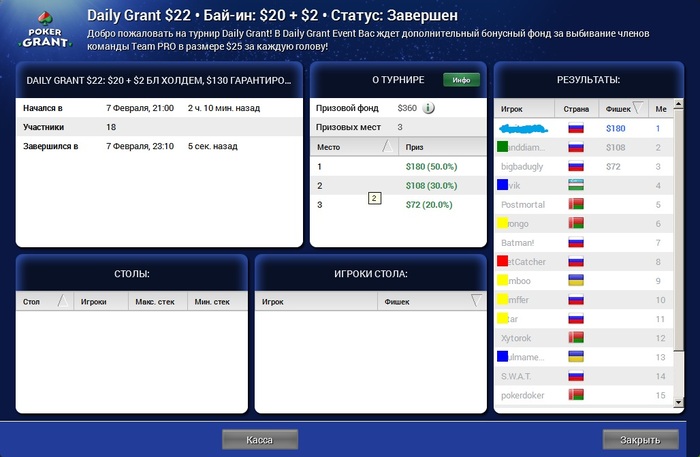Click Belarus flag in Postmortal row
Viewport: 700px width, 457px height.
(576, 204)
